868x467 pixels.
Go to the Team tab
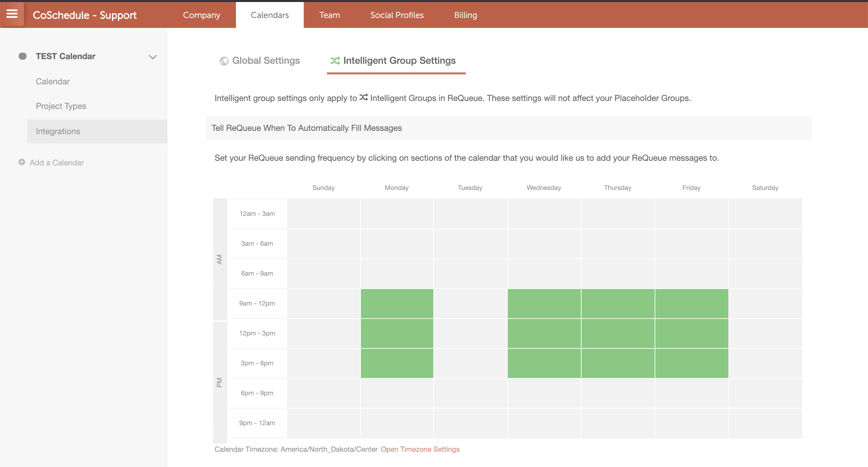pyautogui.click(x=330, y=15)
